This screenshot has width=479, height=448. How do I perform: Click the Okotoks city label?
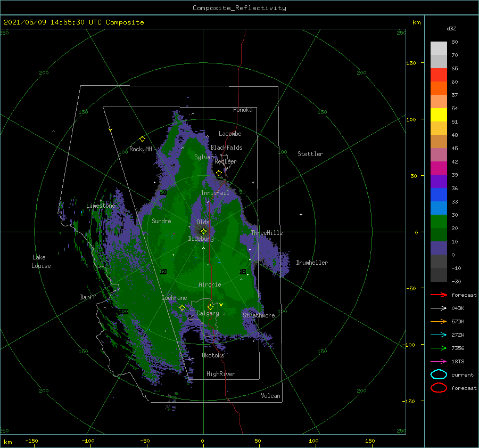pos(213,355)
